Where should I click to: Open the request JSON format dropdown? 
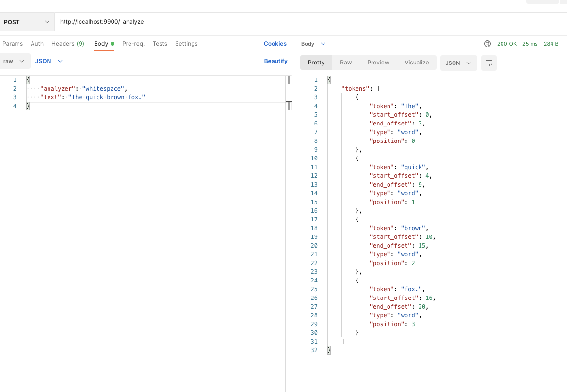pyautogui.click(x=49, y=61)
